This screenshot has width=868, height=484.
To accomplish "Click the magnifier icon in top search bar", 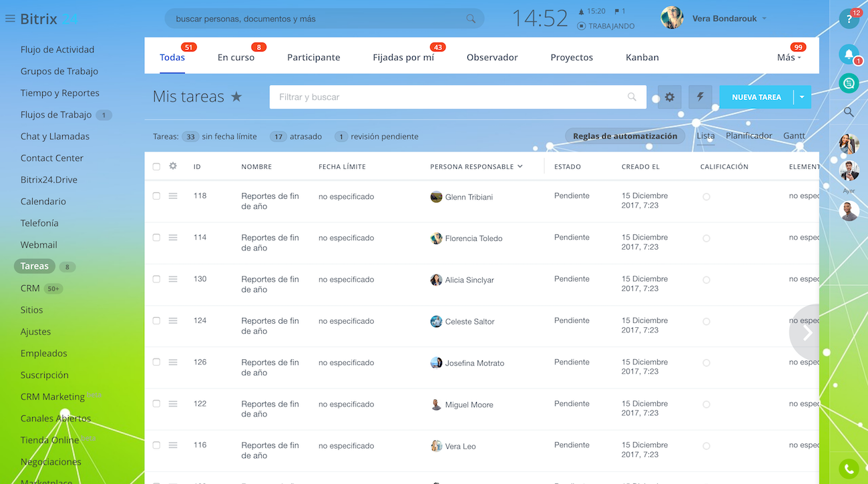I will coord(471,19).
